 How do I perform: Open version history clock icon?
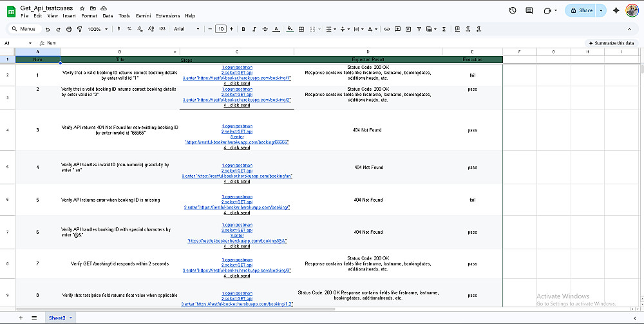pos(512,10)
